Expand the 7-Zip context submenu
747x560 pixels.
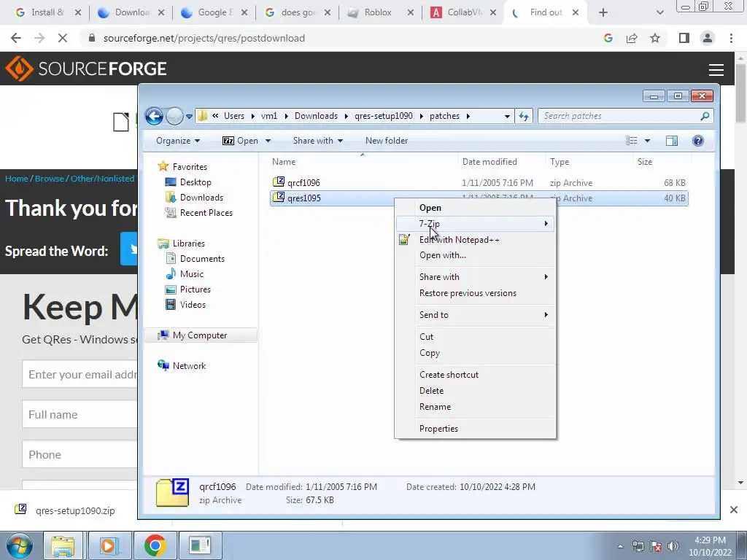[475, 223]
